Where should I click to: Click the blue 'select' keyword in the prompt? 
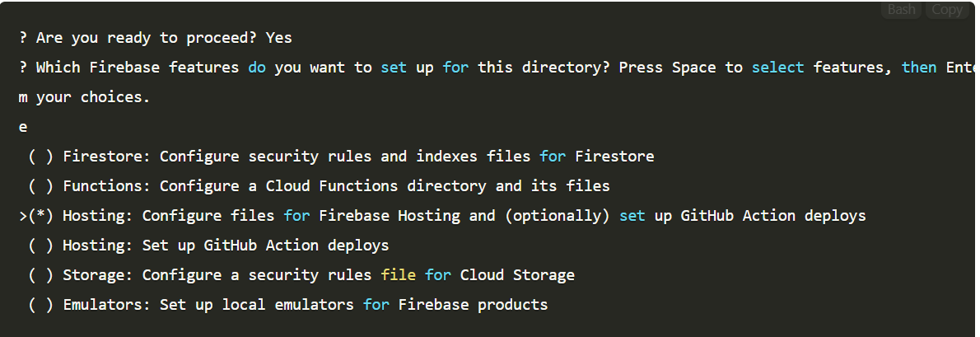click(x=777, y=68)
